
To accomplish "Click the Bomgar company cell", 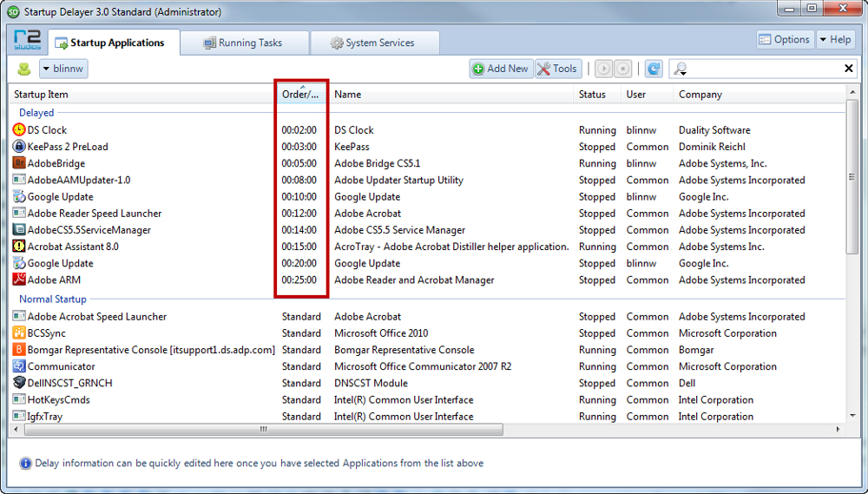I will tap(696, 350).
